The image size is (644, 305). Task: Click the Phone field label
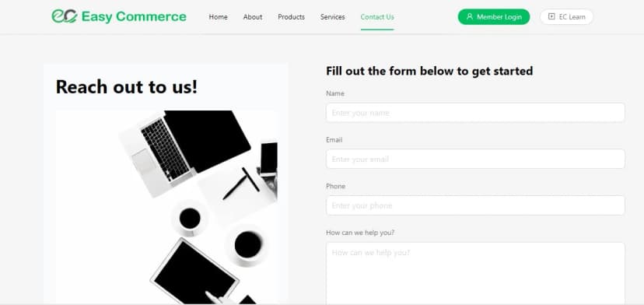click(335, 186)
